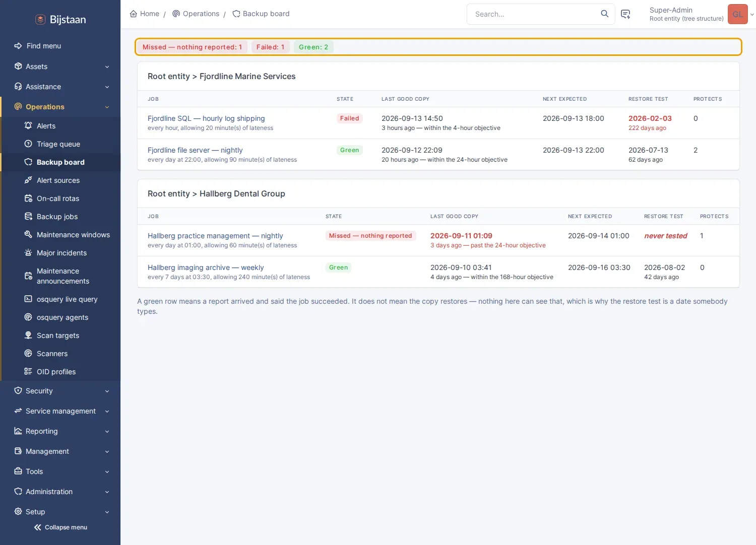Expand the Service management section
The image size is (756, 545).
tap(60, 411)
